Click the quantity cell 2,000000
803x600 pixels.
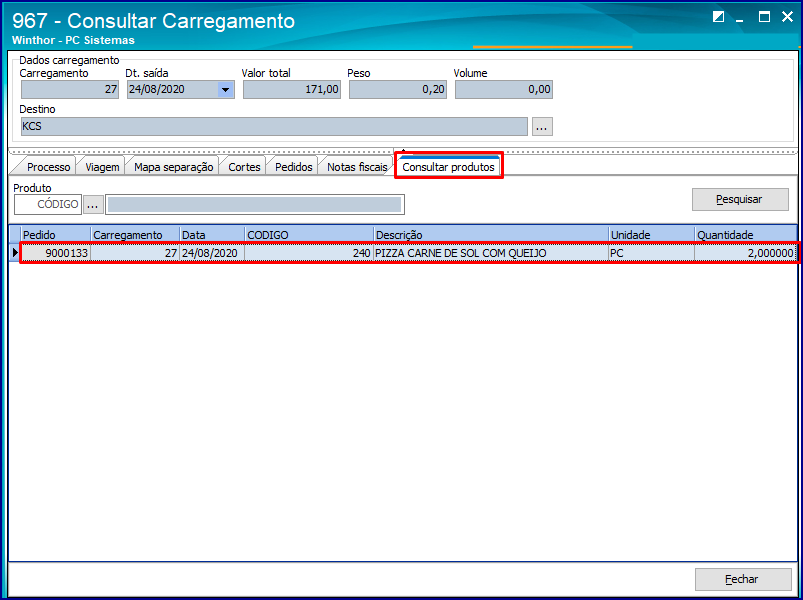745,253
